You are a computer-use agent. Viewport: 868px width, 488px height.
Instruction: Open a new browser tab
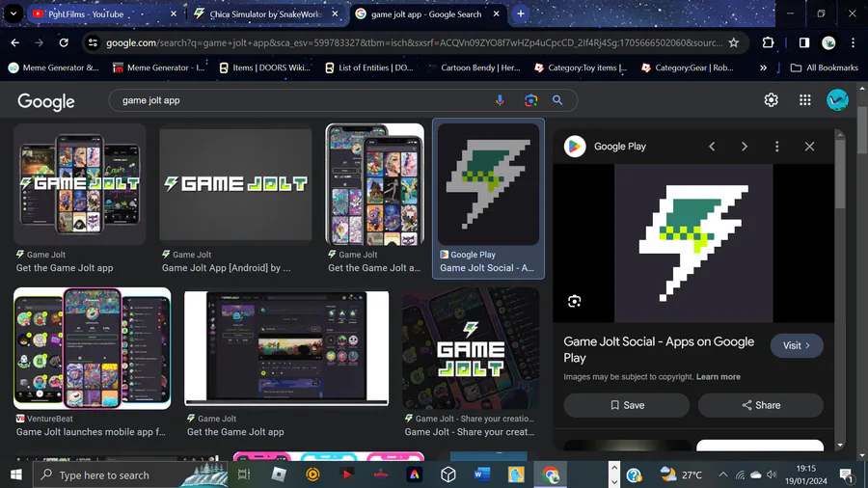click(521, 14)
